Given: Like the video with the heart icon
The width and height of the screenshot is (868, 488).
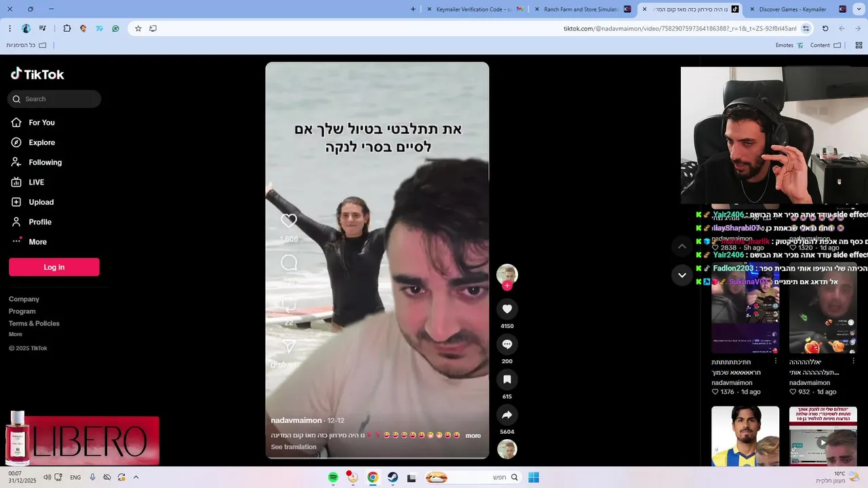Looking at the screenshot, I should (x=507, y=309).
